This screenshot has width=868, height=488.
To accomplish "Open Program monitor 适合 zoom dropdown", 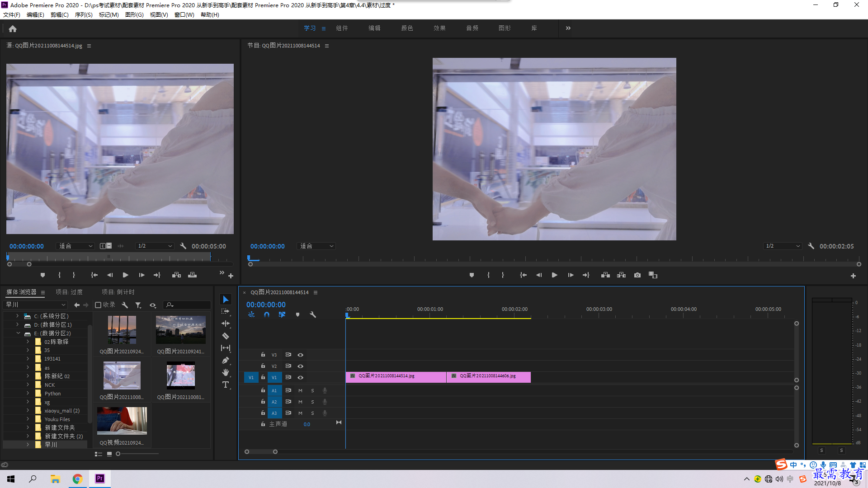I will coord(316,246).
